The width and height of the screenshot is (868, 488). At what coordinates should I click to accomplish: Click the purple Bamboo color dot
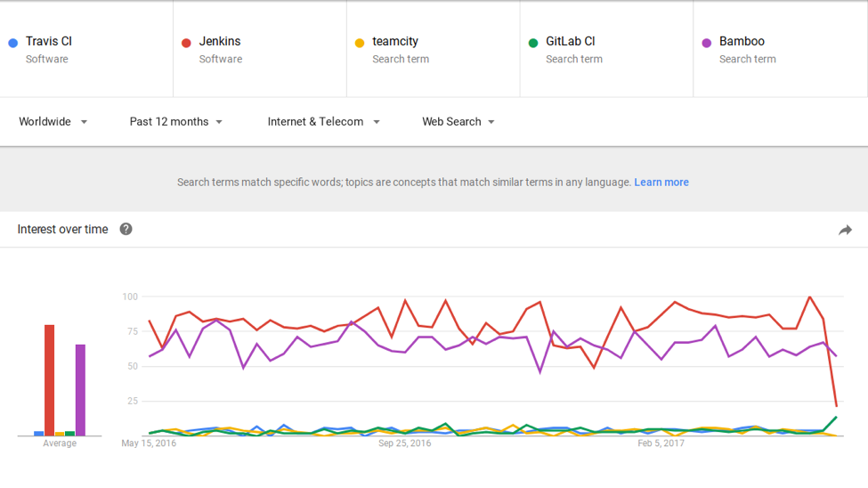click(707, 42)
